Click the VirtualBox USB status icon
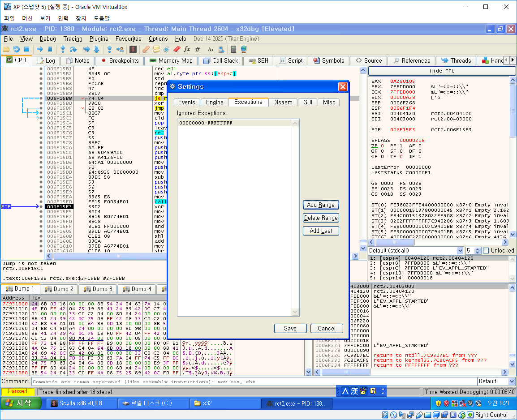517x420 pixels. click(x=419, y=415)
